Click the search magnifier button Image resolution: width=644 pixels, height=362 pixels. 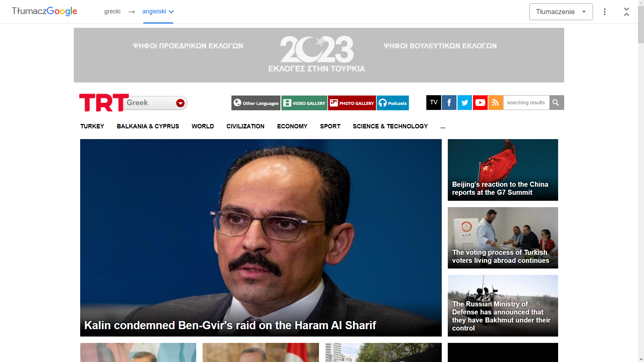click(x=556, y=103)
